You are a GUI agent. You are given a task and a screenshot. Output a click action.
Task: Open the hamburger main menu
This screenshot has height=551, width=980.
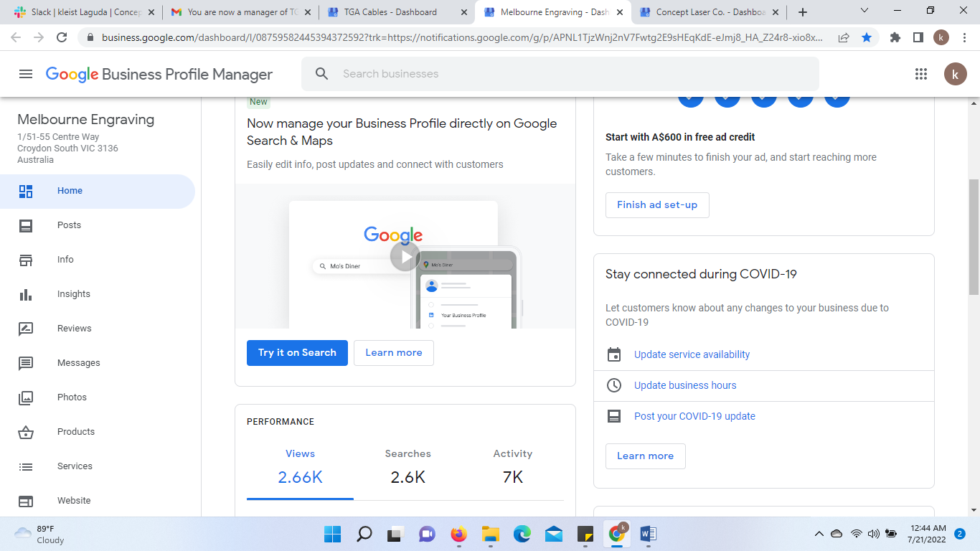26,74
